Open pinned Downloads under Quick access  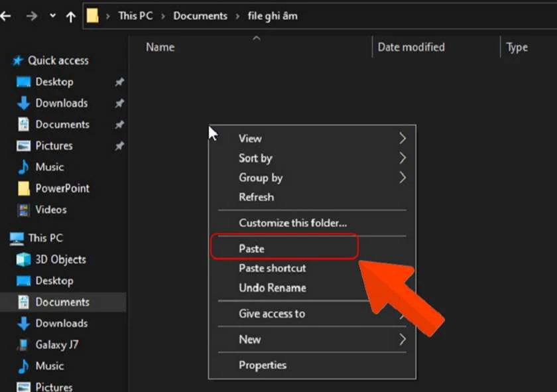(62, 103)
